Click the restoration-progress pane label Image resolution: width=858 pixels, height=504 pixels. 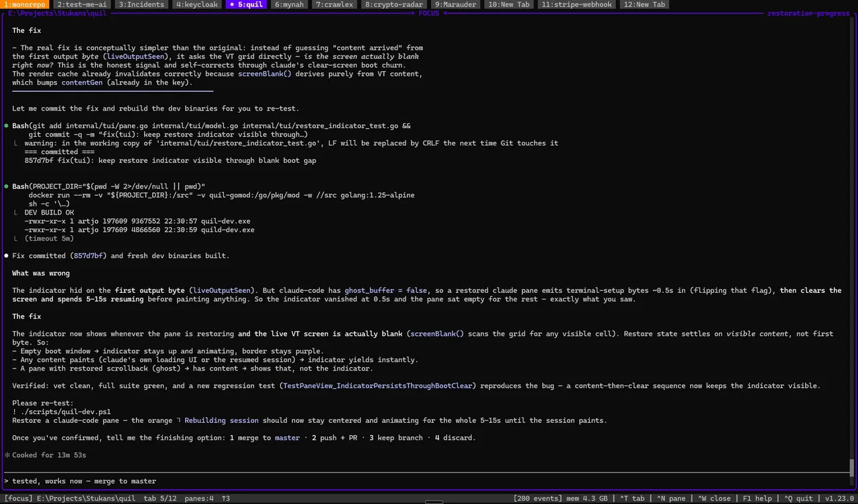(x=808, y=13)
